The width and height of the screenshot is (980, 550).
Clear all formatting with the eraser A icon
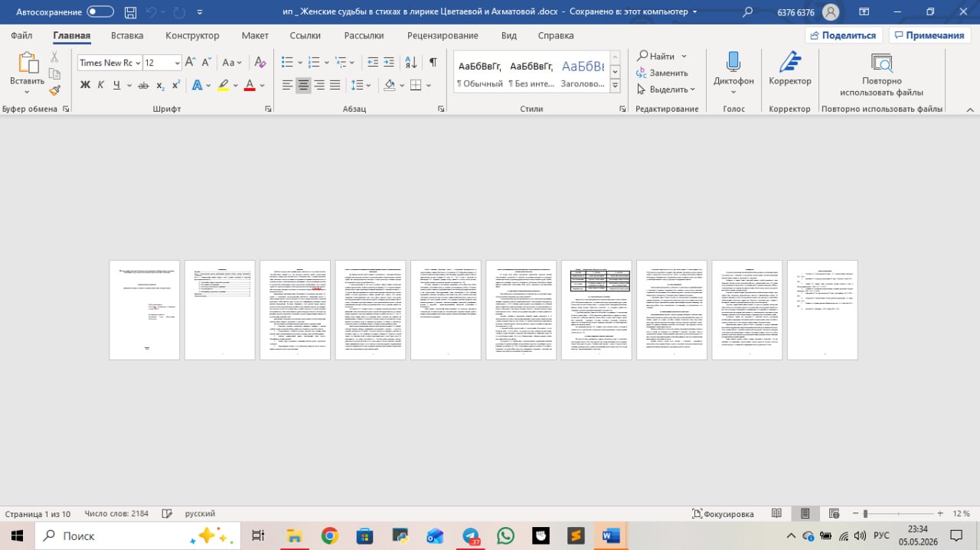[x=260, y=63]
